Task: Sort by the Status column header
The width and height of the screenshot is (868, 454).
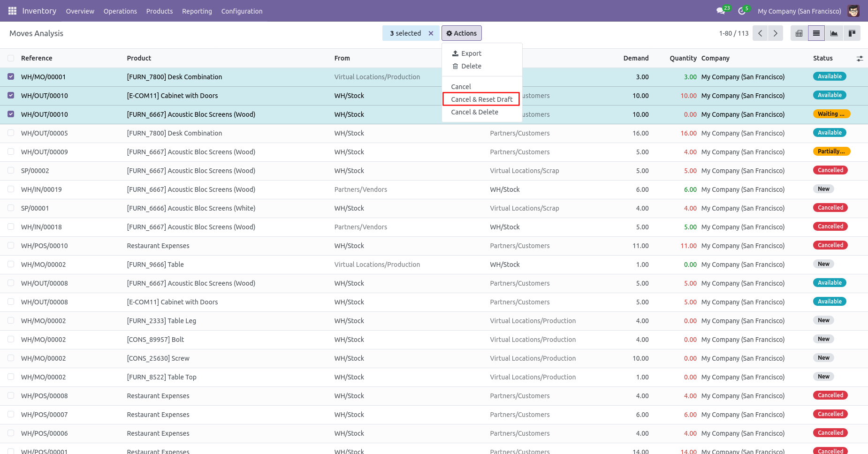Action: [822, 58]
